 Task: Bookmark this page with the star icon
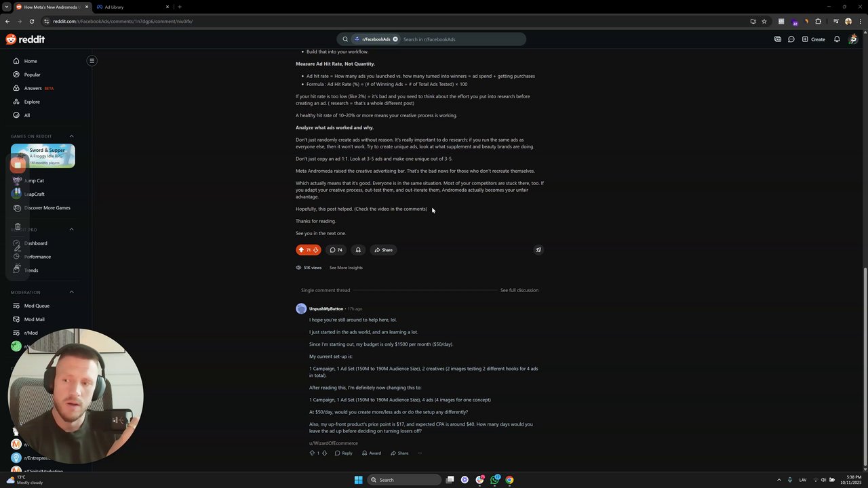coord(764,21)
